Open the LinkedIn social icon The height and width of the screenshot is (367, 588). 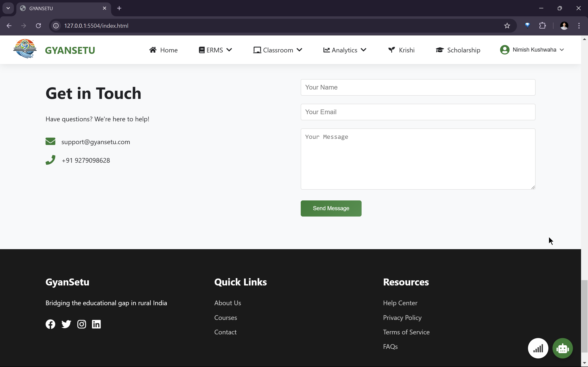pyautogui.click(x=96, y=324)
